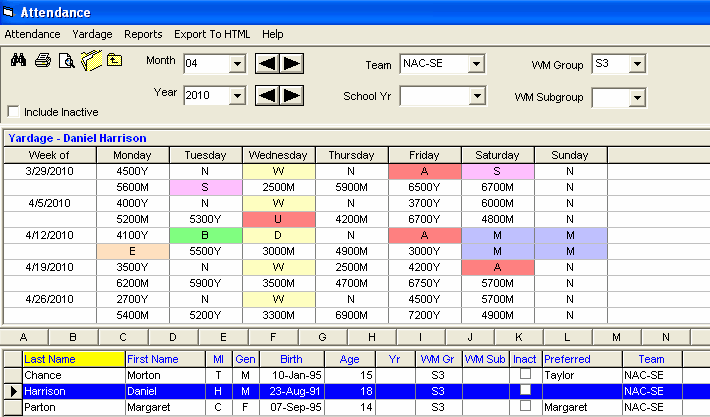Click the folder-up arrow icon

(x=115, y=61)
